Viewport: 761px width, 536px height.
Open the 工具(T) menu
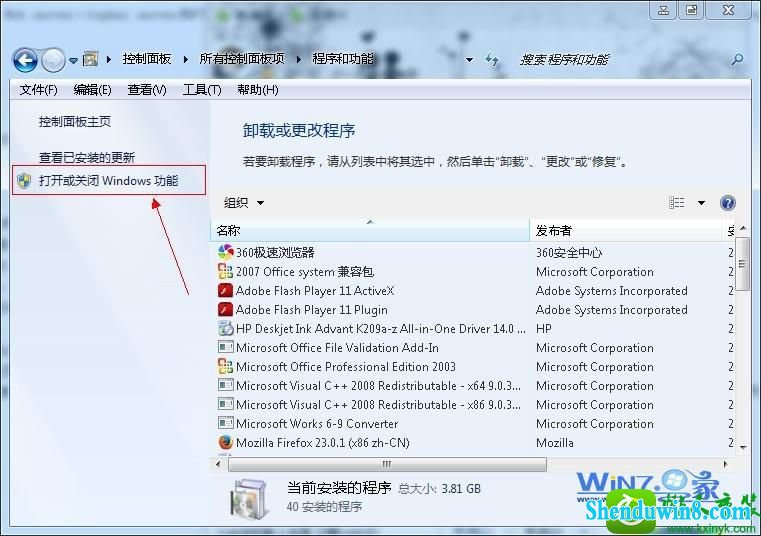202,90
